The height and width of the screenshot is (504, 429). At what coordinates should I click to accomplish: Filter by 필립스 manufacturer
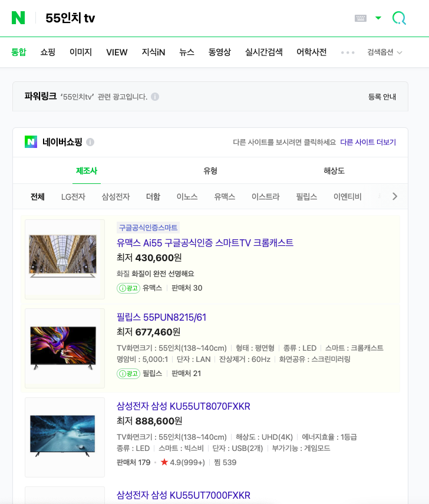pos(306,197)
